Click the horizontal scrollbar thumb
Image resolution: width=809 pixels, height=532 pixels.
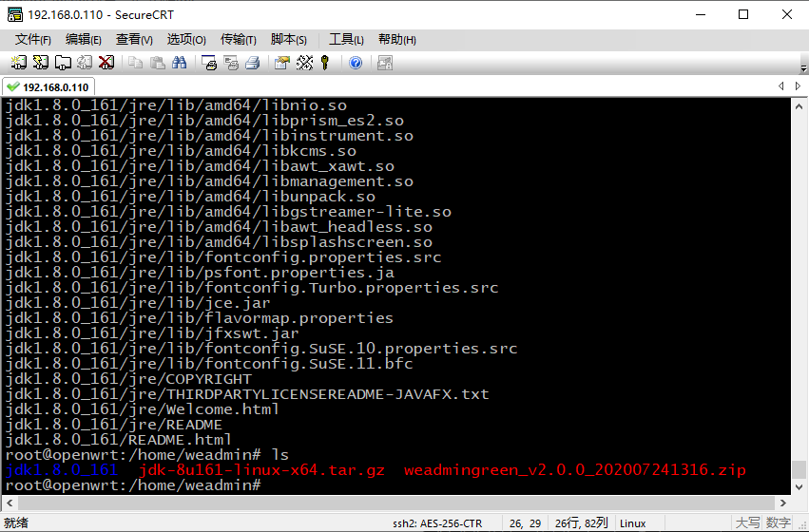click(x=396, y=503)
